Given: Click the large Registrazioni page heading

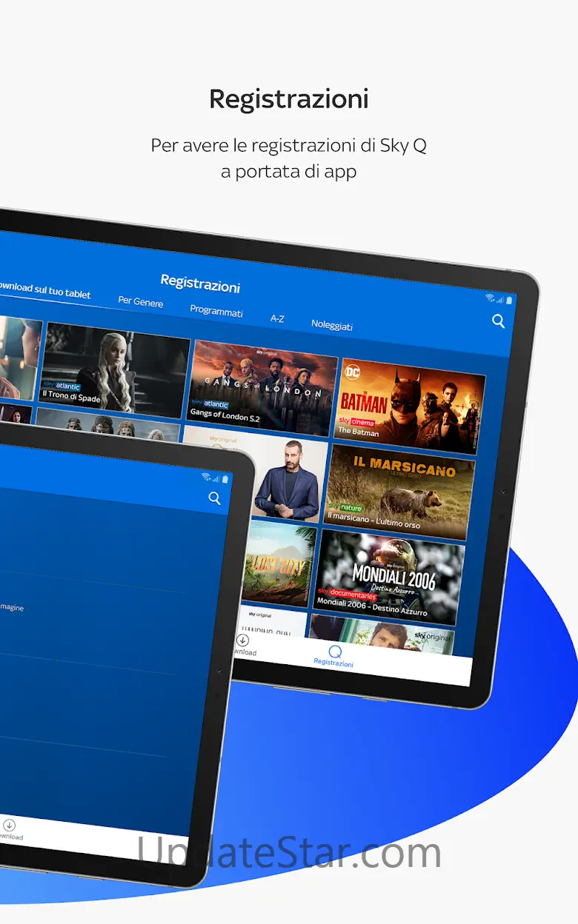Looking at the screenshot, I should [289, 98].
